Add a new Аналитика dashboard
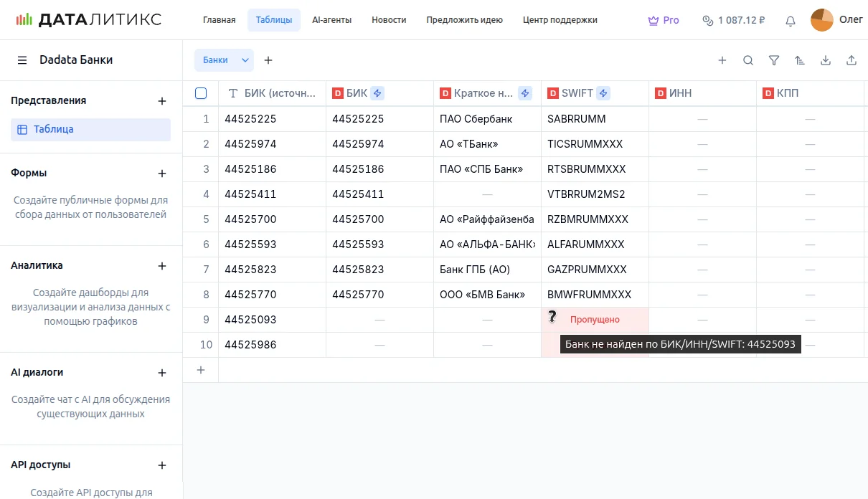This screenshot has height=499, width=868. (x=162, y=266)
